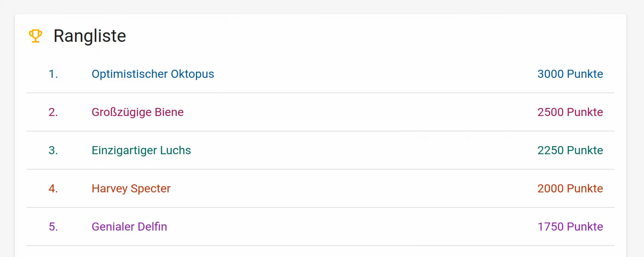This screenshot has width=644, height=257.
Task: Click the name Harvey Specter
Action: tap(131, 189)
